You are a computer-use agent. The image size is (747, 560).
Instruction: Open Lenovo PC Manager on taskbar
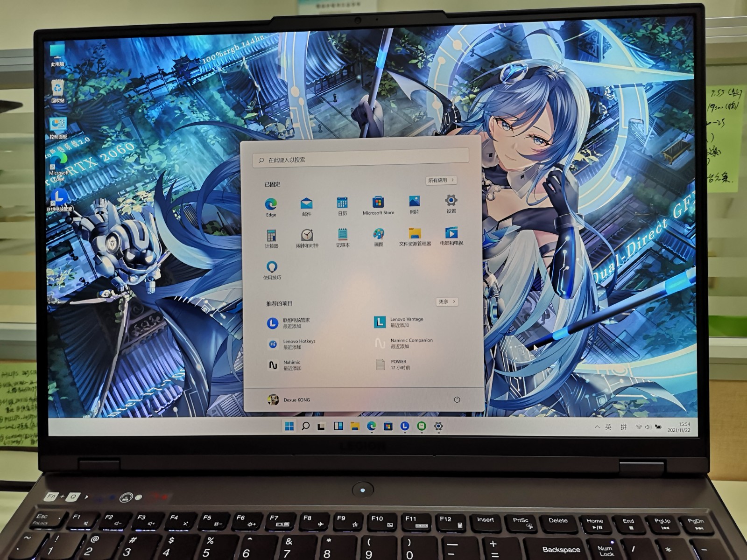tap(404, 426)
